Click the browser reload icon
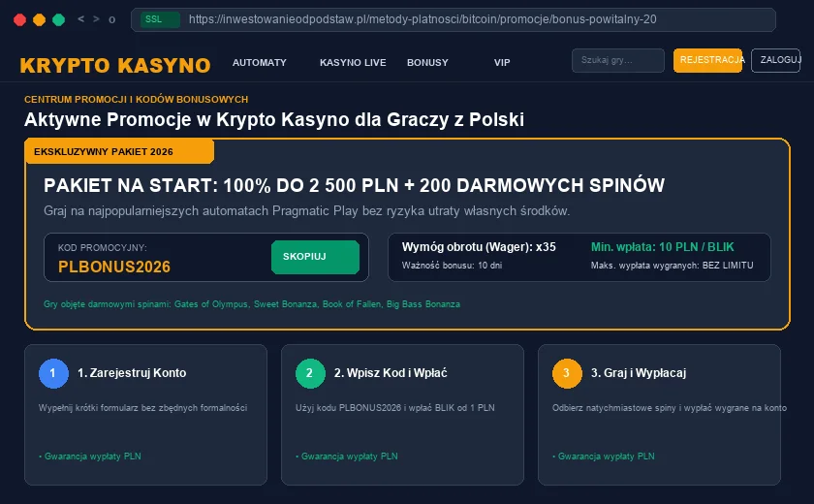 pyautogui.click(x=111, y=19)
